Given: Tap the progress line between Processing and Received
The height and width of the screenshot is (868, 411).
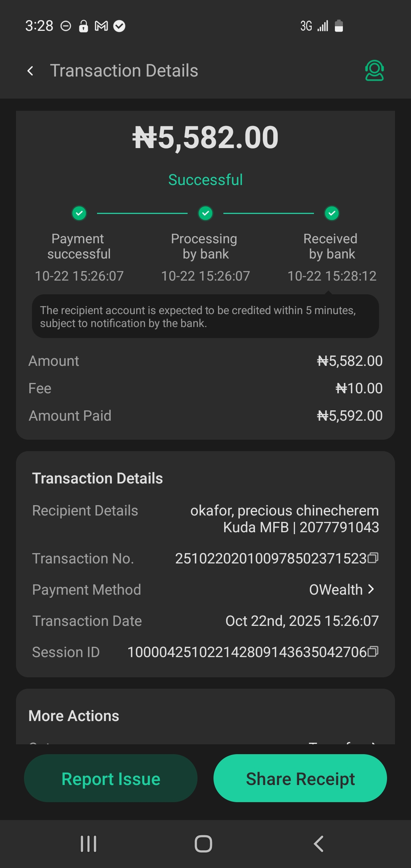Looking at the screenshot, I should (268, 213).
